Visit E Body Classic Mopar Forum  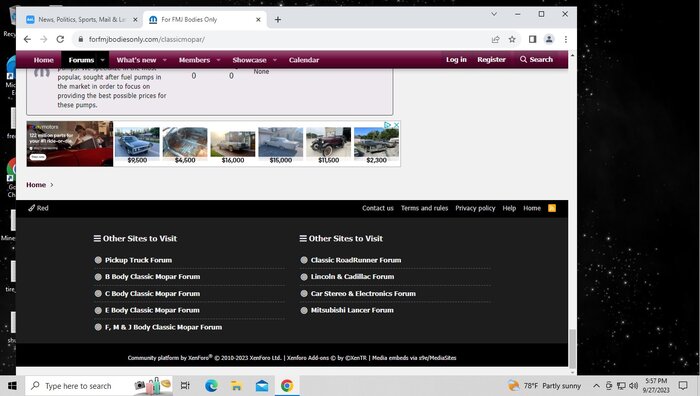point(152,310)
